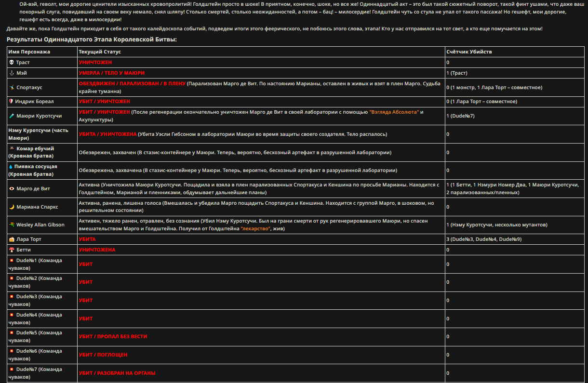Click the explosion icon beside Dude№1
This screenshot has width=588, height=383.
[12, 261]
